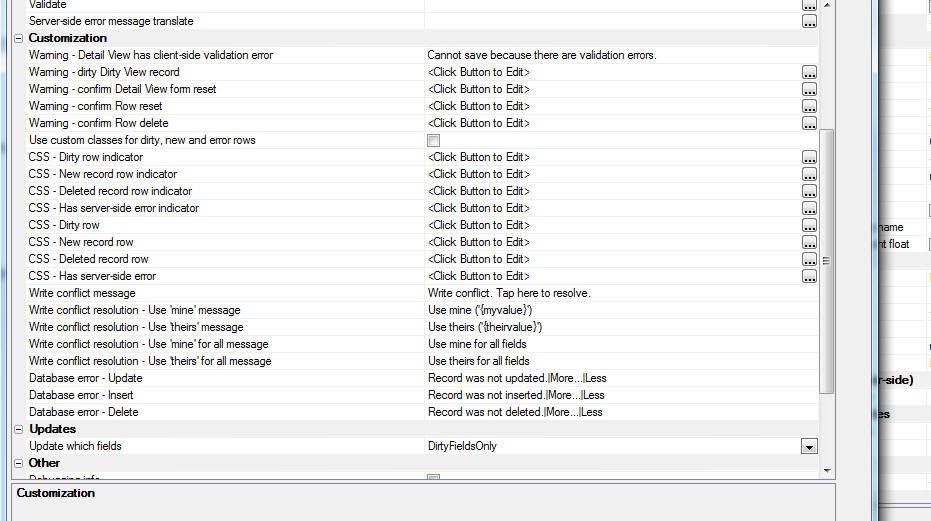The image size is (931, 521).
Task: Open editor for Warning dirty Detail View record
Action: (x=809, y=72)
